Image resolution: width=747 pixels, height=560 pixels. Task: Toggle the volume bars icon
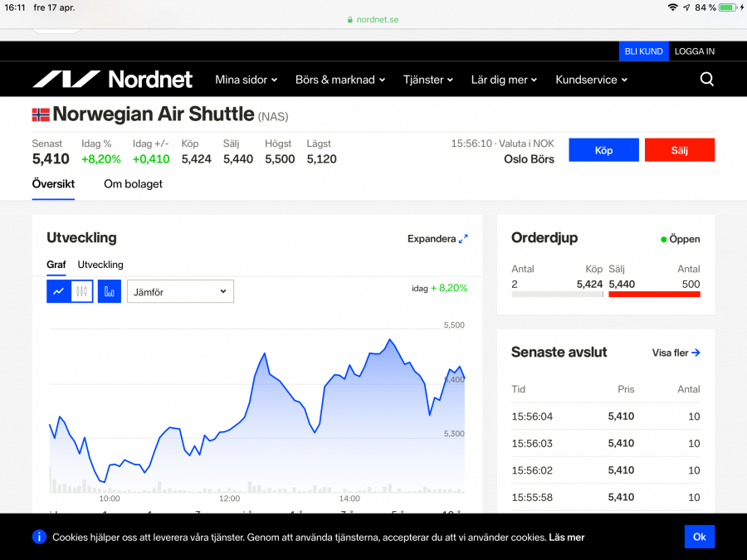pyautogui.click(x=110, y=291)
